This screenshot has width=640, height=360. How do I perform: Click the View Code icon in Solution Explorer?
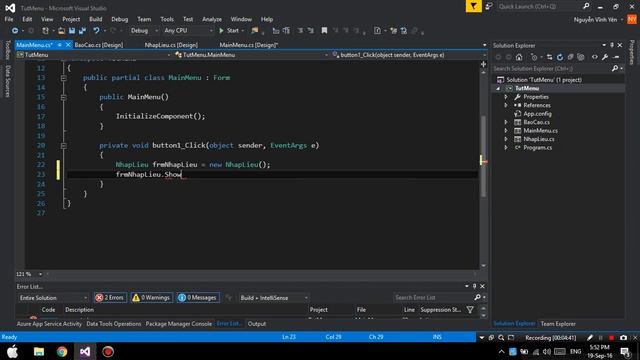tap(594, 57)
